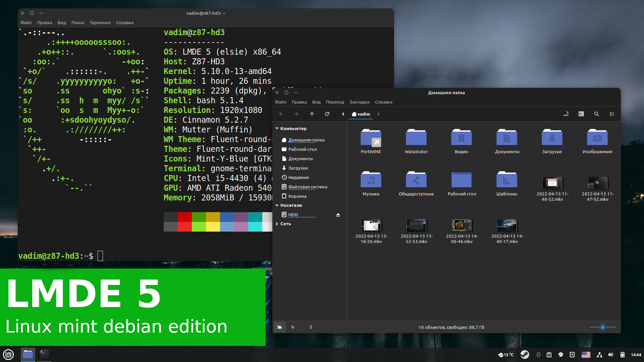This screenshot has height=362, width=644.
Task: Open the Закладки menu
Action: pyautogui.click(x=359, y=102)
